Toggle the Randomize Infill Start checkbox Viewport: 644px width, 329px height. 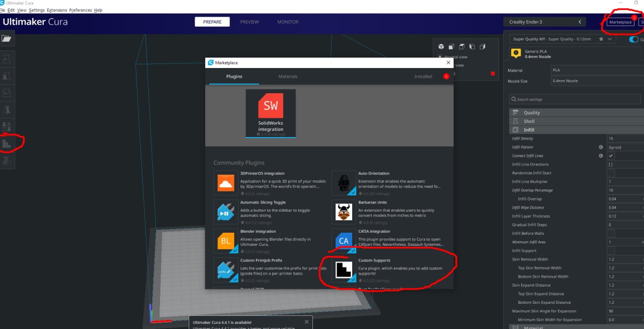(x=611, y=173)
